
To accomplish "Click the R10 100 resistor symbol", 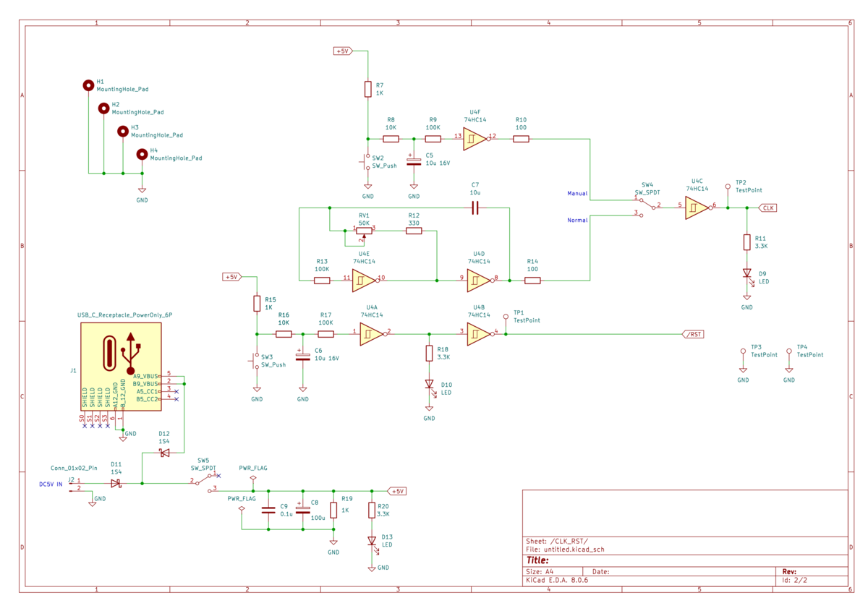I will click(521, 138).
